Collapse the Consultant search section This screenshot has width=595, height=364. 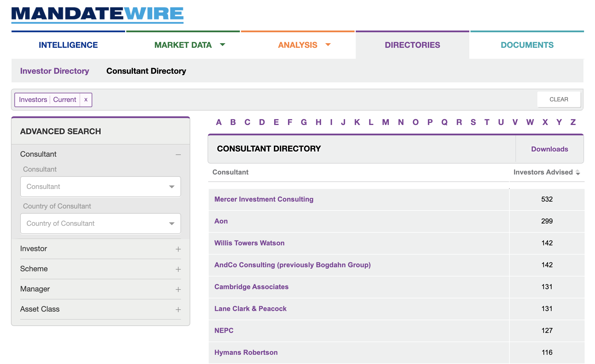(178, 155)
